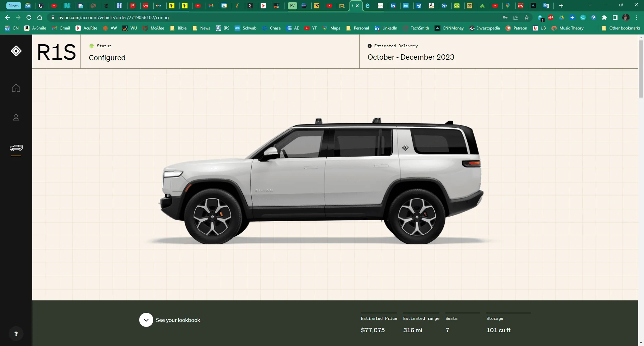Select the vehicle icon in the sidebar
The height and width of the screenshot is (346, 644).
(x=16, y=148)
